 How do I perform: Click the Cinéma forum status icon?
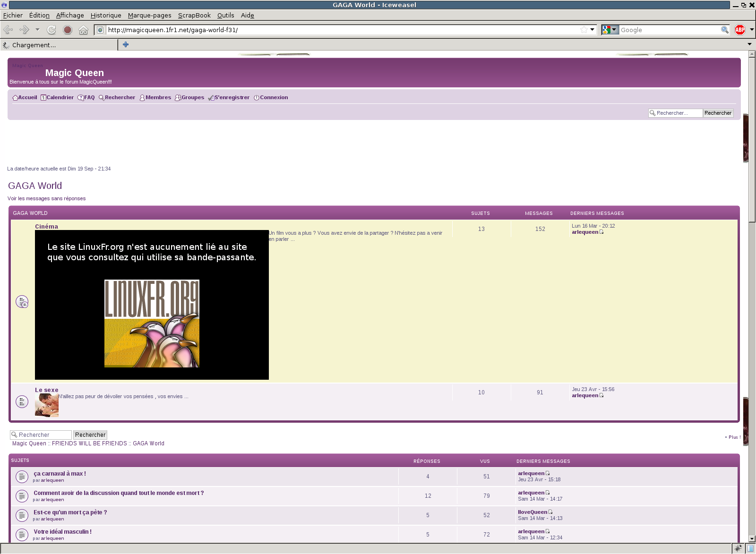tap(22, 301)
